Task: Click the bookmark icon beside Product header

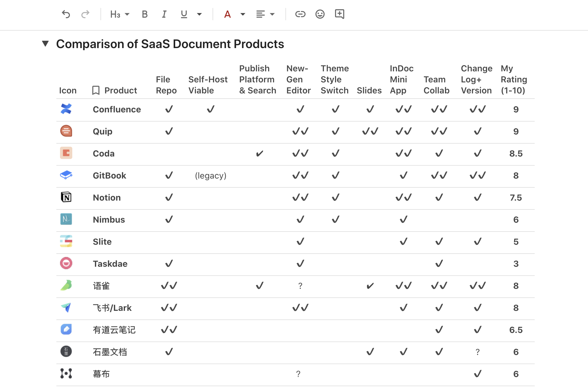Action: (96, 90)
